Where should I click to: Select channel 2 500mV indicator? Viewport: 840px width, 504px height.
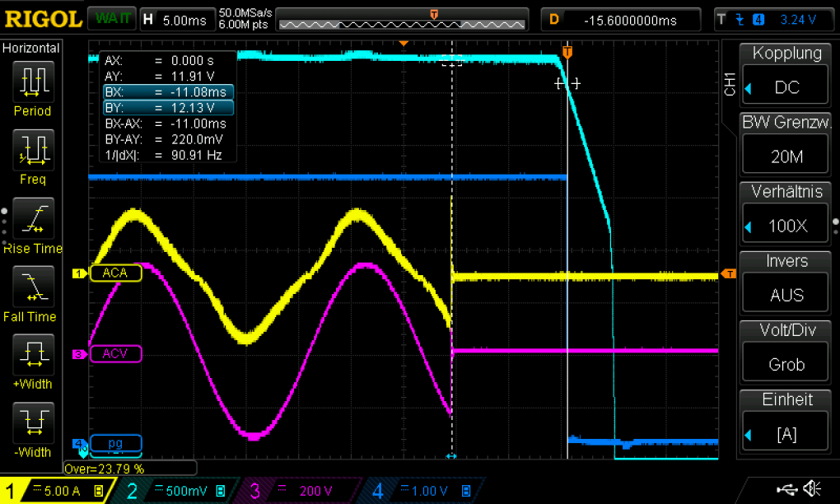pos(177,491)
